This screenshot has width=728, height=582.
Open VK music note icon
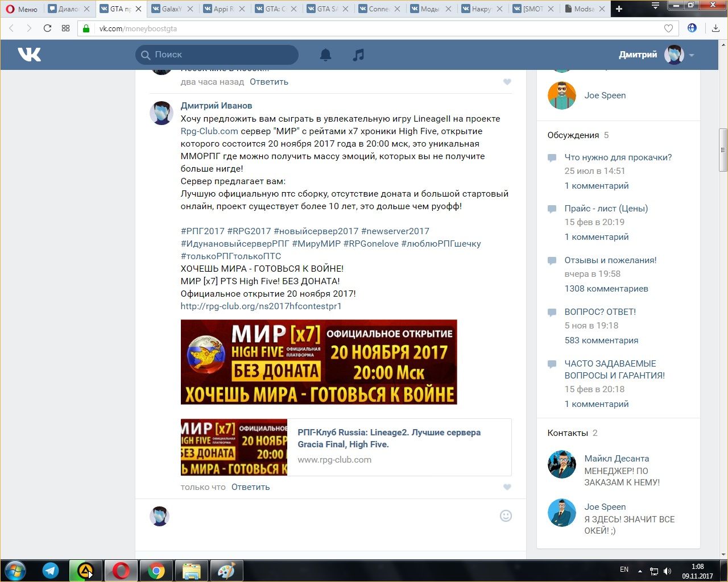[x=358, y=55]
